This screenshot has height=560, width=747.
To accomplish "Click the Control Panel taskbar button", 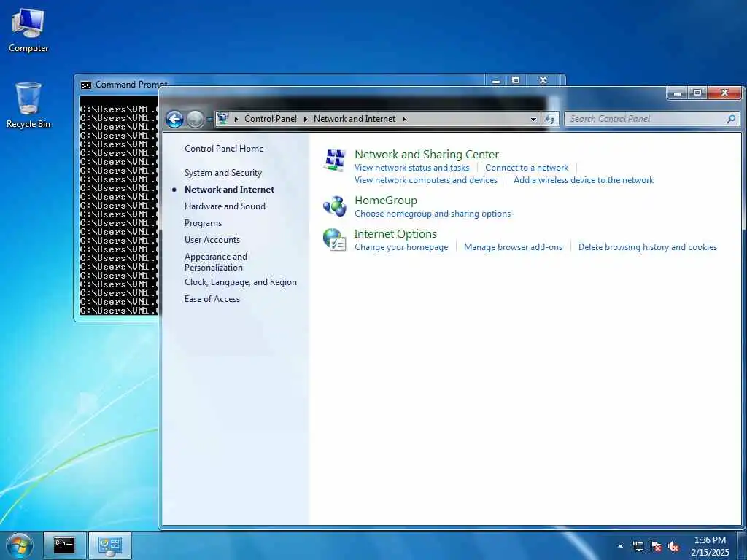I will 110,545.
